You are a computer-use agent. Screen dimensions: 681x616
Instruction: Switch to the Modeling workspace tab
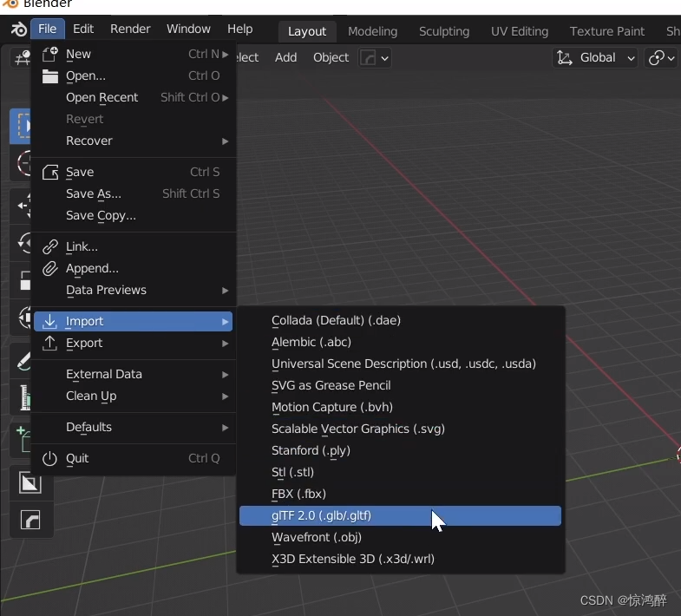point(373,31)
